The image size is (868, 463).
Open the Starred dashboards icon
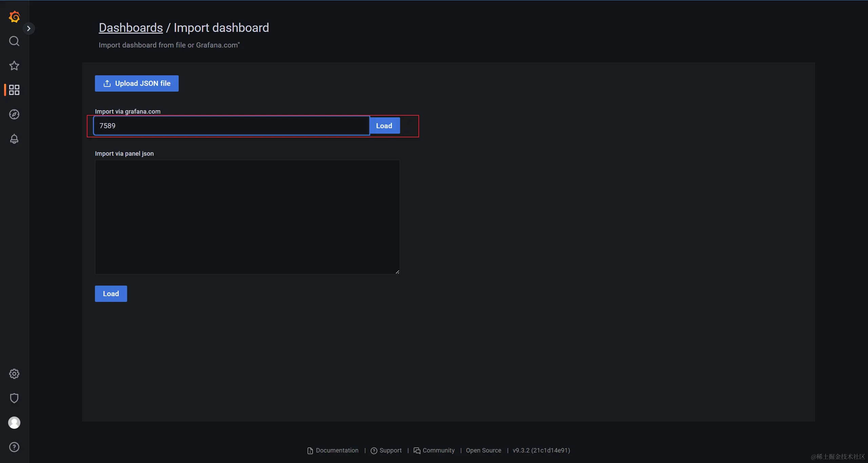click(14, 65)
